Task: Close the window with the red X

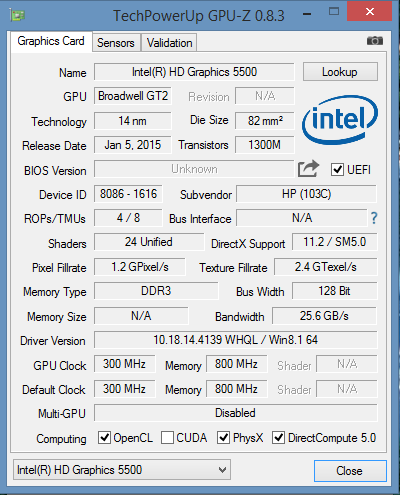Action: 369,12
